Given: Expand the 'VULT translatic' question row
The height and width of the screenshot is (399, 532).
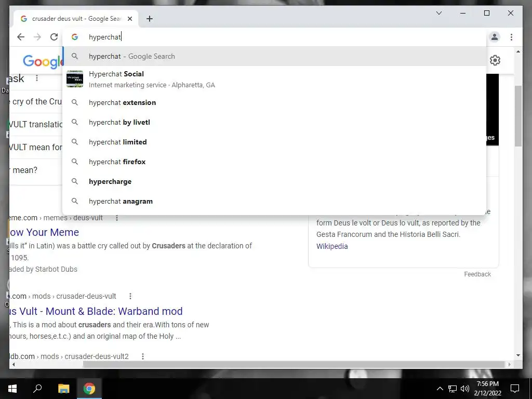Looking at the screenshot, I should [36, 124].
